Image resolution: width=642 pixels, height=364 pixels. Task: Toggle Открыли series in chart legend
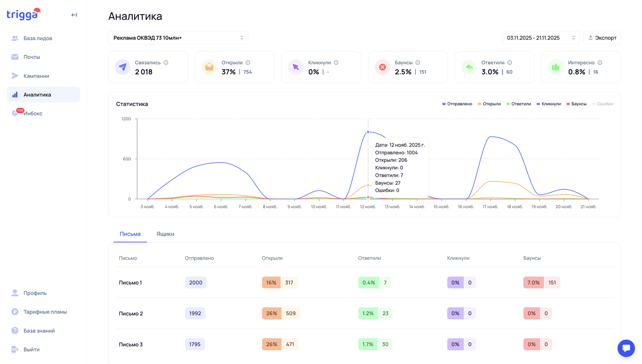tap(489, 104)
